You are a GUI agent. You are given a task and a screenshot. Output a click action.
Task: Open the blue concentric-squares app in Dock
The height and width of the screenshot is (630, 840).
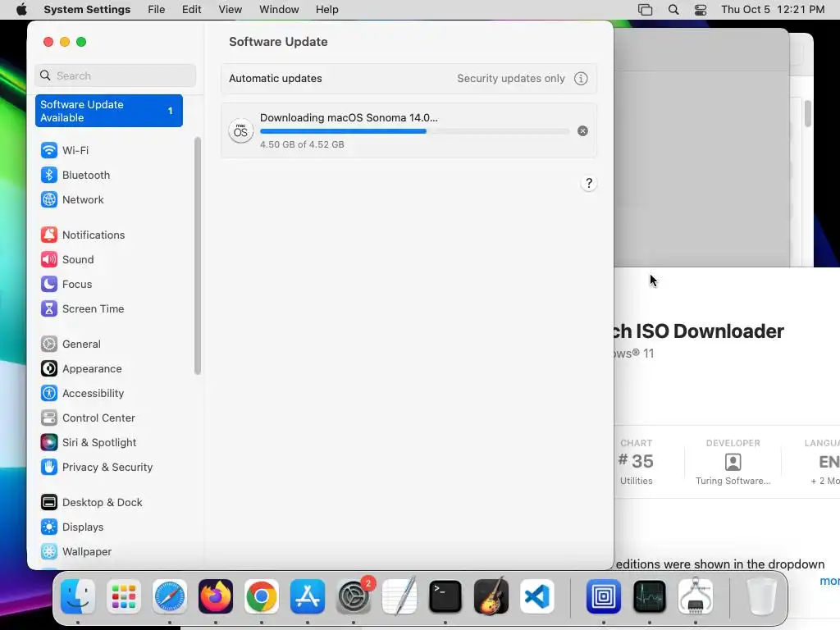[604, 596]
